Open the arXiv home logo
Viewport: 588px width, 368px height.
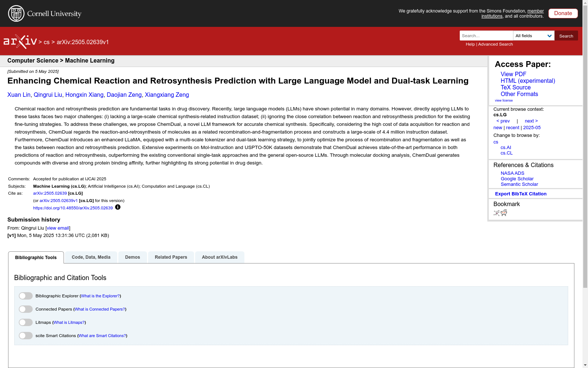point(20,42)
